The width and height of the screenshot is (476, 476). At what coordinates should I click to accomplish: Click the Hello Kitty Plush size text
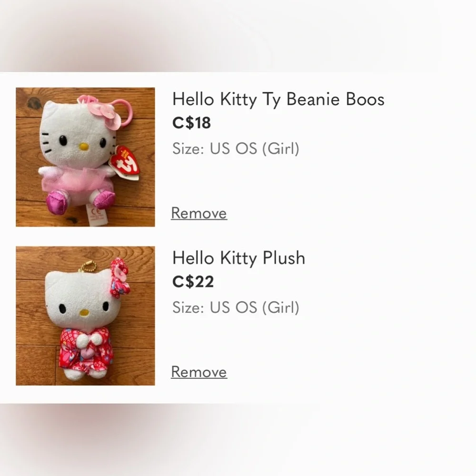point(236,307)
